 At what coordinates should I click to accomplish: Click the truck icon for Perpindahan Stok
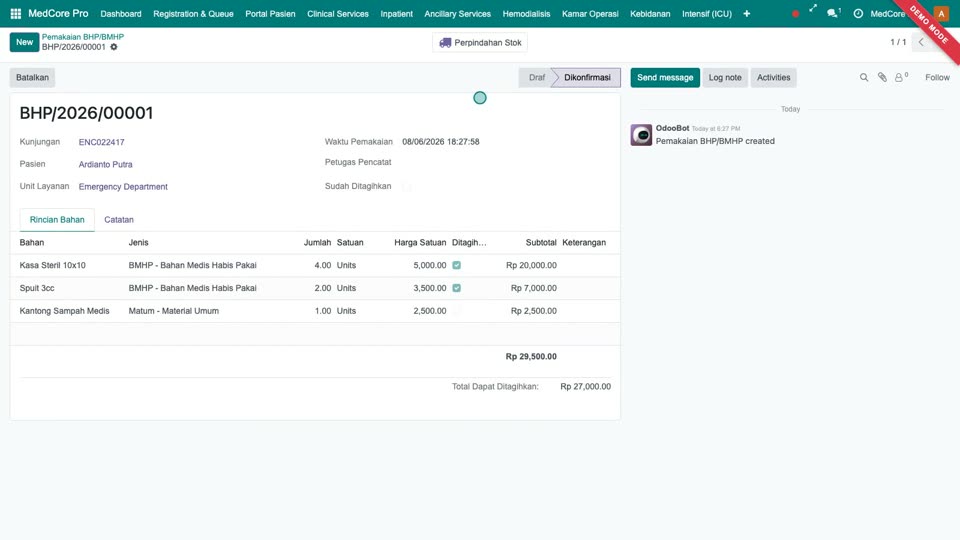pos(445,43)
